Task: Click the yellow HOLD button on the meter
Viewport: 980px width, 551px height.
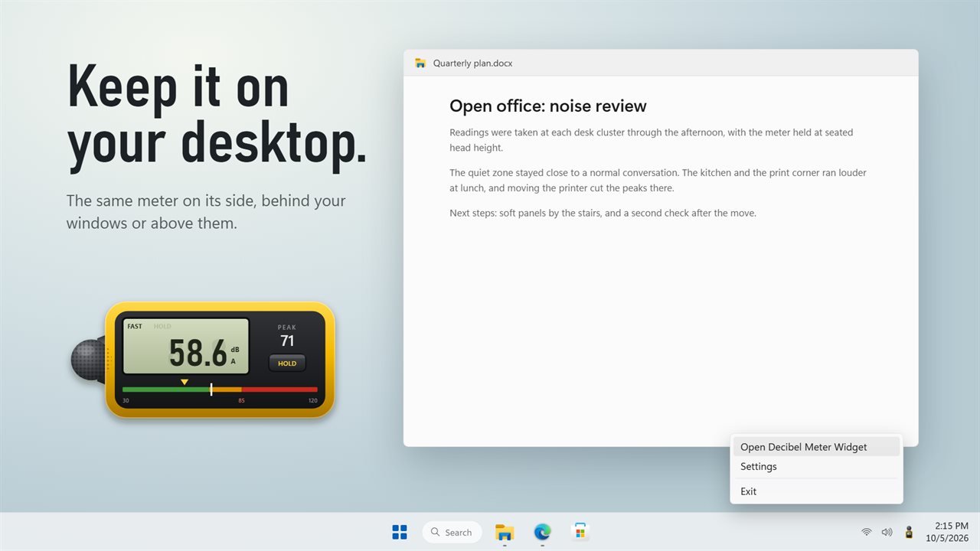Action: pyautogui.click(x=287, y=364)
